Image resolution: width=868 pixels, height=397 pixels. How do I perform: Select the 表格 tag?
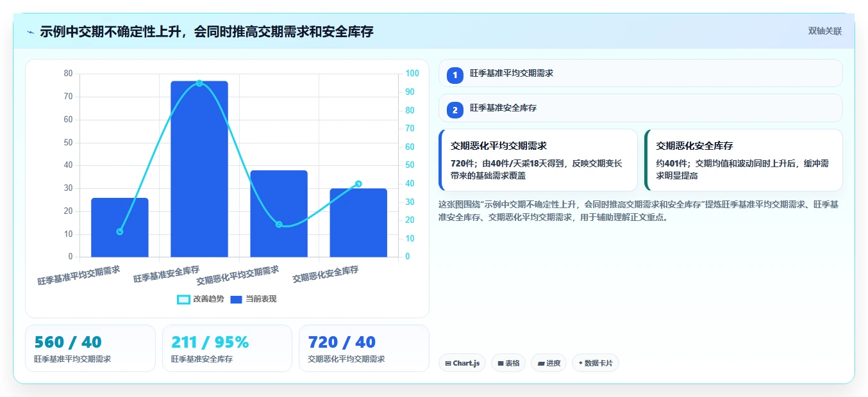pyautogui.click(x=508, y=363)
